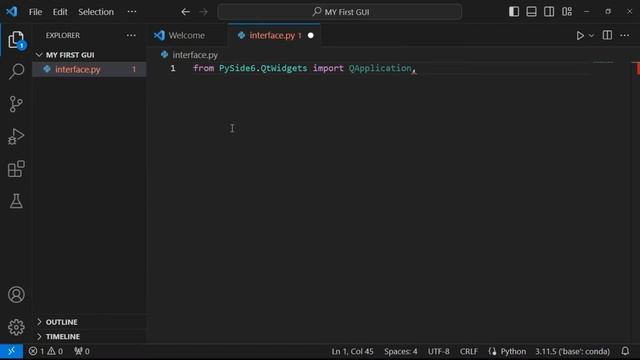The height and width of the screenshot is (360, 640).
Task: Open the File menu
Action: pyautogui.click(x=35, y=12)
